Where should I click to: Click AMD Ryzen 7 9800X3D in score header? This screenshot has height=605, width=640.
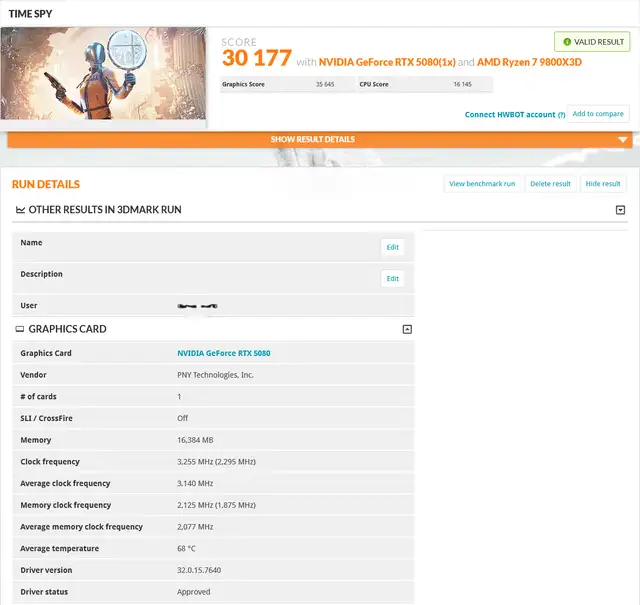click(529, 62)
